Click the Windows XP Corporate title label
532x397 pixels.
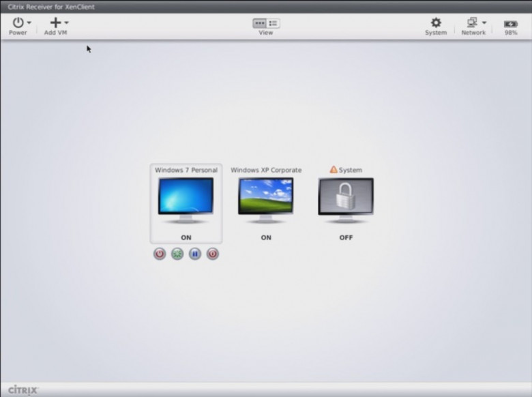(266, 170)
